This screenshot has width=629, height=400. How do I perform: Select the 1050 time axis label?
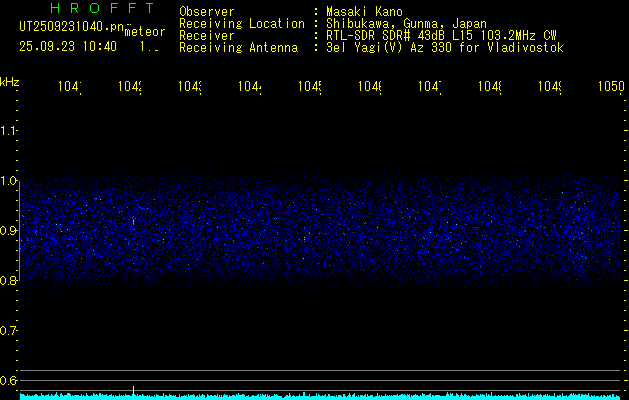(x=611, y=87)
